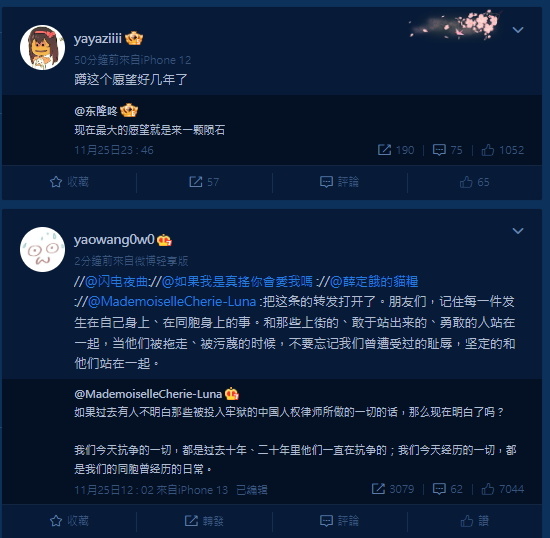550x538 pixels.
Task: Open @薛定餓的貓糧 mention link
Action: pyautogui.click(x=374, y=282)
